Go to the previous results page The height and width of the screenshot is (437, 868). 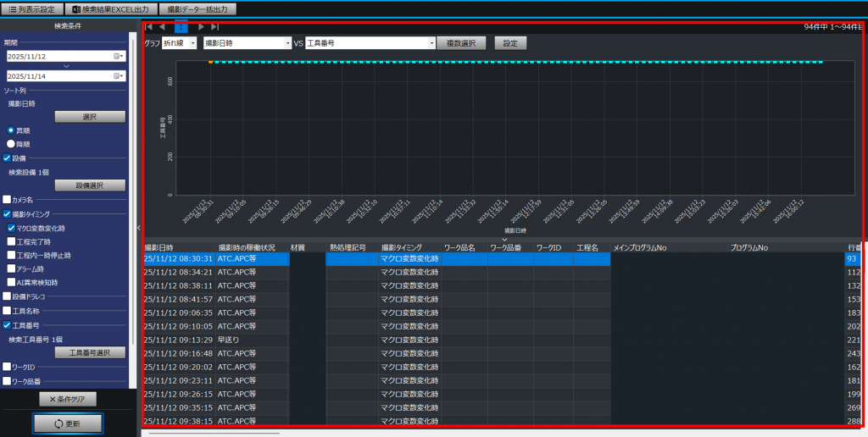(163, 27)
